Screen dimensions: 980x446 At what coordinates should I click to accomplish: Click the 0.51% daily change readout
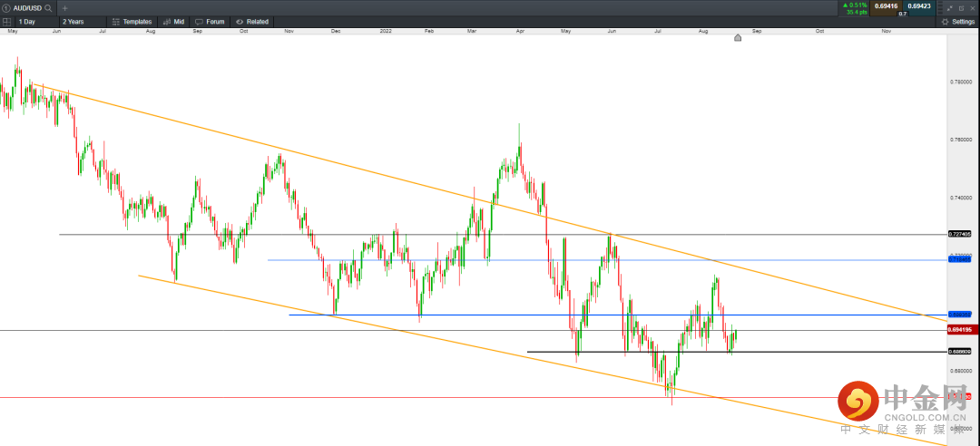(x=856, y=5)
